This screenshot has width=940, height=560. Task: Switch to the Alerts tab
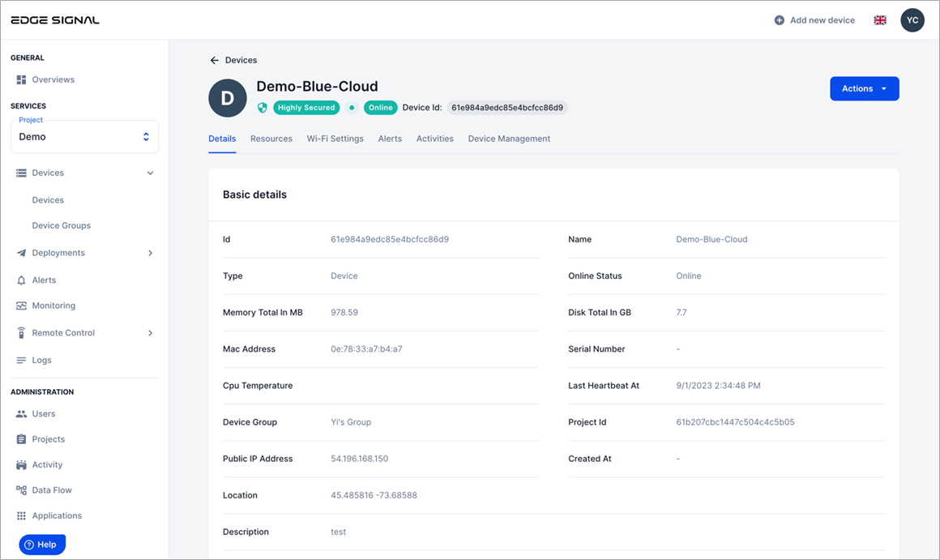click(x=391, y=139)
